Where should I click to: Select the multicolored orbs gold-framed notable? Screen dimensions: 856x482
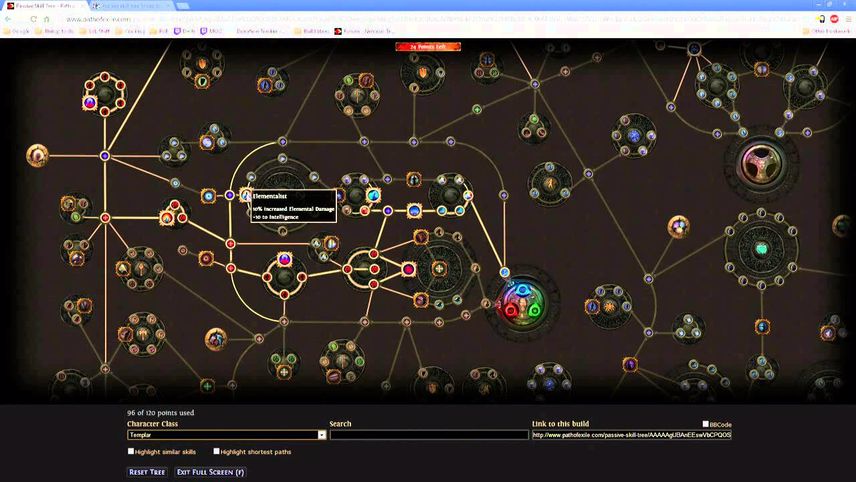click(679, 227)
